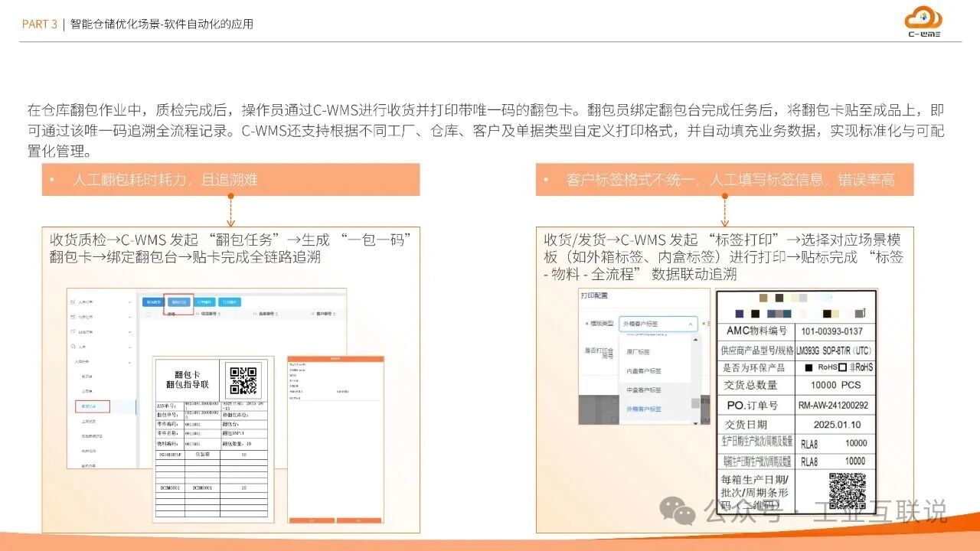
Task: Click the sort arrows beside 客户单号 column
Action: (335, 313)
